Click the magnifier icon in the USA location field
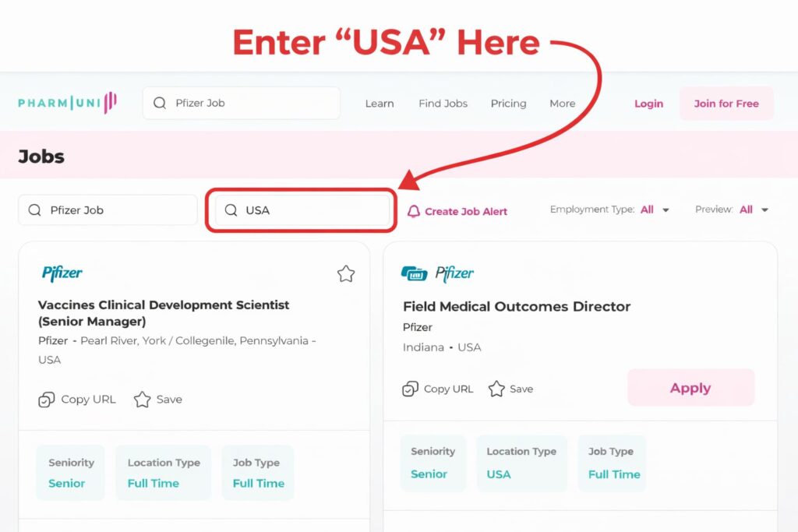The image size is (798, 532). (x=231, y=210)
